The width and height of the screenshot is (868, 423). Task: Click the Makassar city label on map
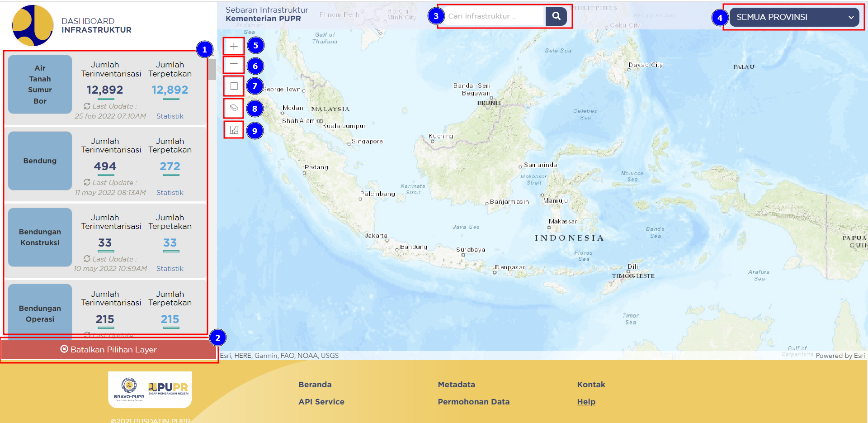tap(563, 222)
